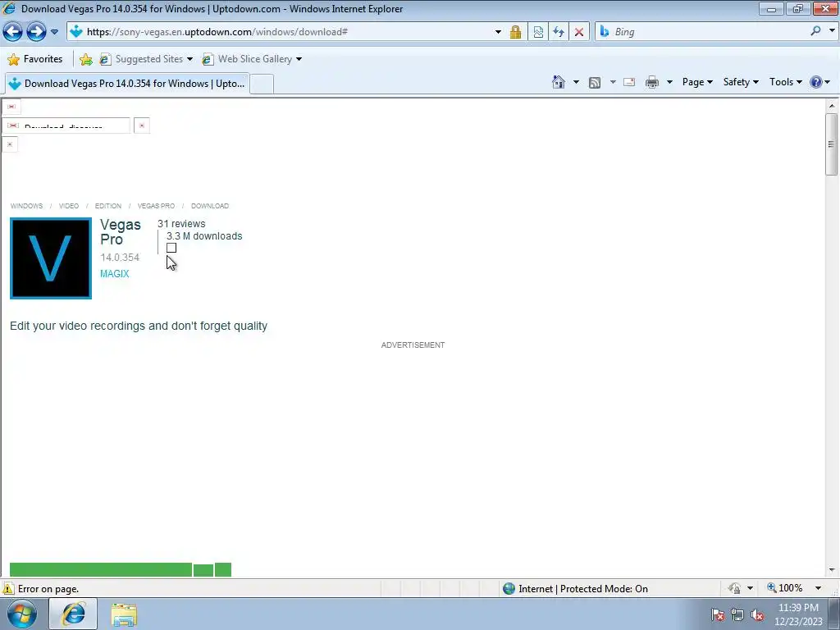Open a new blank tab
Viewport: 840px width, 630px height.
point(262,84)
